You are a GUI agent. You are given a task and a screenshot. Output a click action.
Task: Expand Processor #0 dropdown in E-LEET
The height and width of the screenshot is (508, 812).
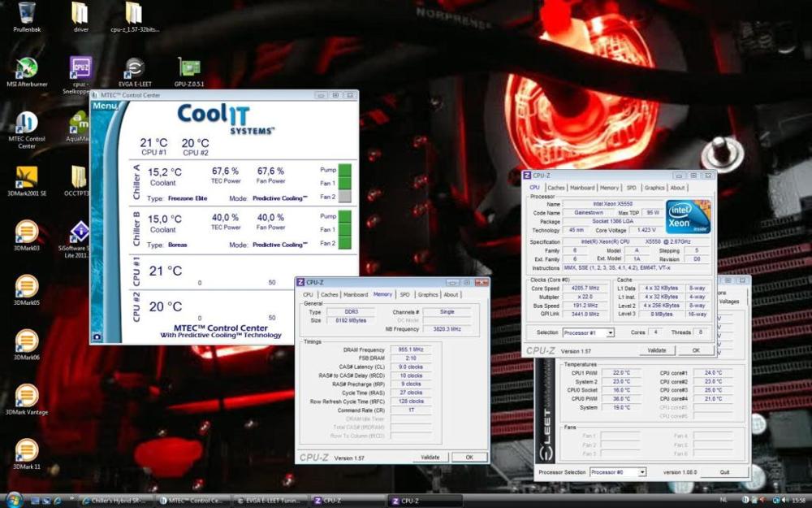click(642, 472)
